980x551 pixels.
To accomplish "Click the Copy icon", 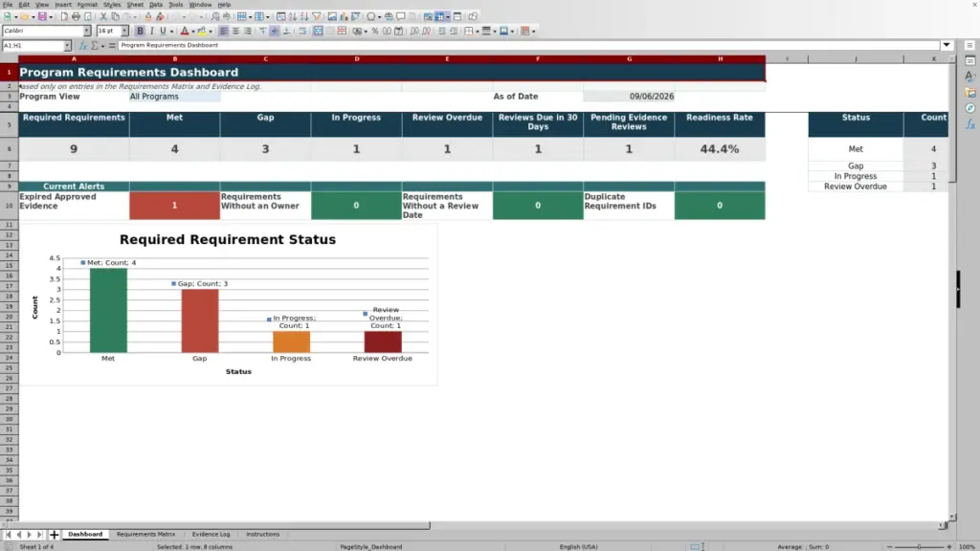I will [x=115, y=16].
